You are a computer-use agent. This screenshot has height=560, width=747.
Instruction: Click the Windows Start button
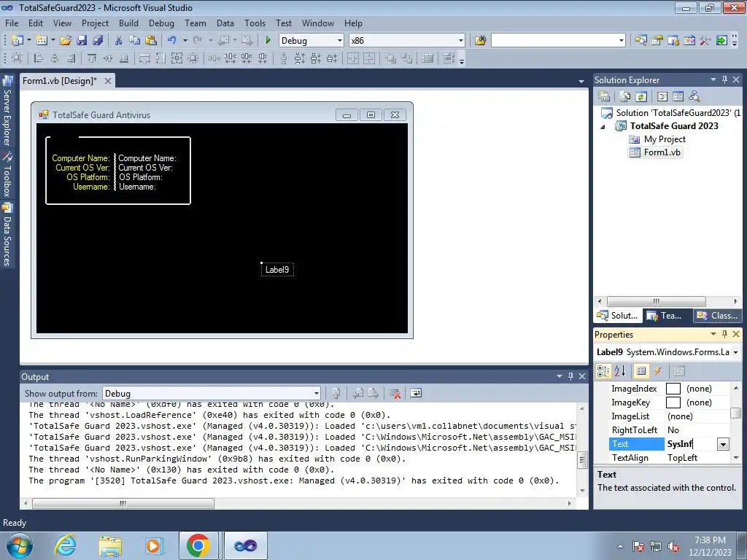(19, 545)
